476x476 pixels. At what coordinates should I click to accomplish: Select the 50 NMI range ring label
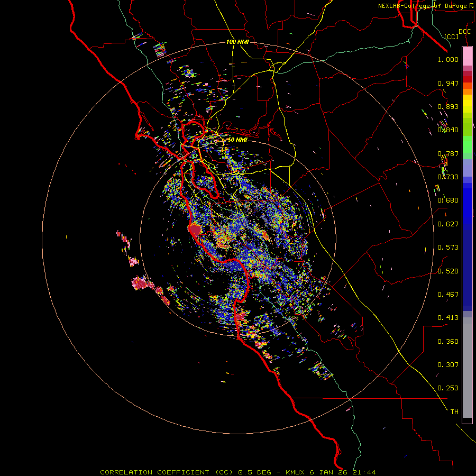pos(237,140)
